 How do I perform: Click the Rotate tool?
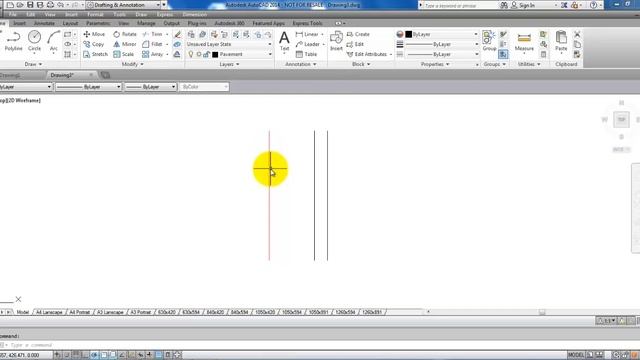[x=125, y=34]
